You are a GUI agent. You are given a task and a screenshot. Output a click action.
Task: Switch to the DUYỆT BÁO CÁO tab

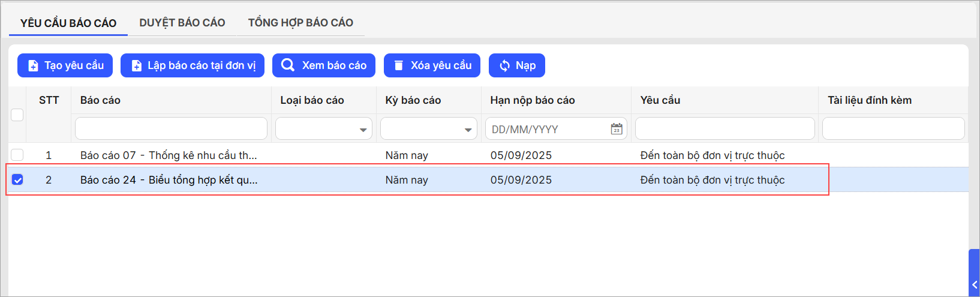coord(182,23)
